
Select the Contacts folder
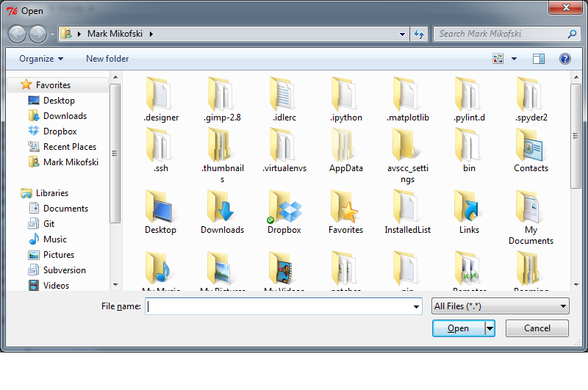[531, 151]
